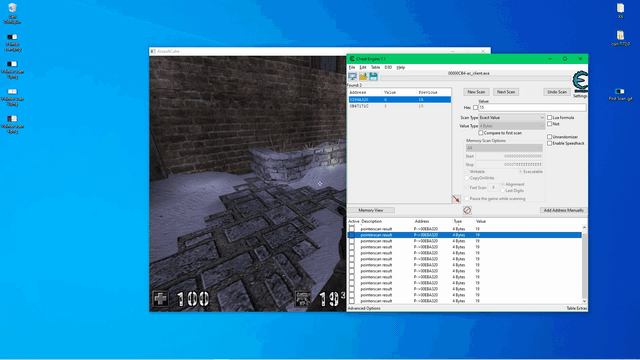640x360 pixels.
Task: Toggle the CopyOnWrite checkbox
Action: [x=467, y=178]
